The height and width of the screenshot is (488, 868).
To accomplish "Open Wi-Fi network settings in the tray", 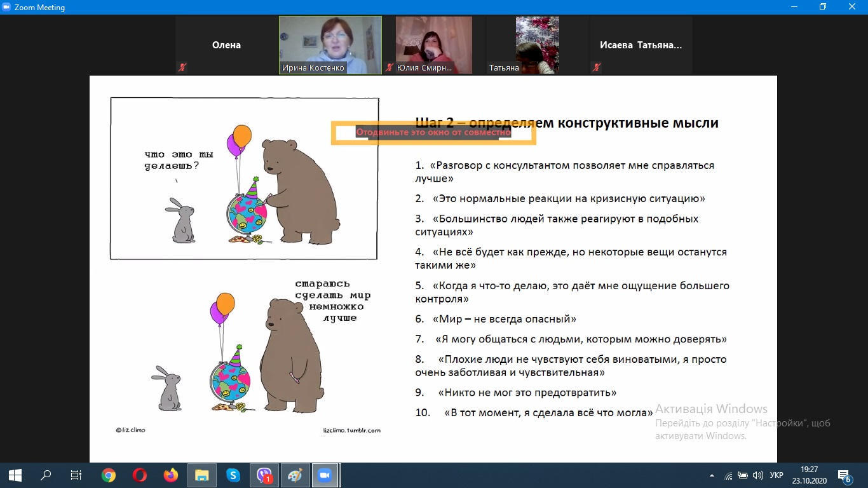I will 728,475.
